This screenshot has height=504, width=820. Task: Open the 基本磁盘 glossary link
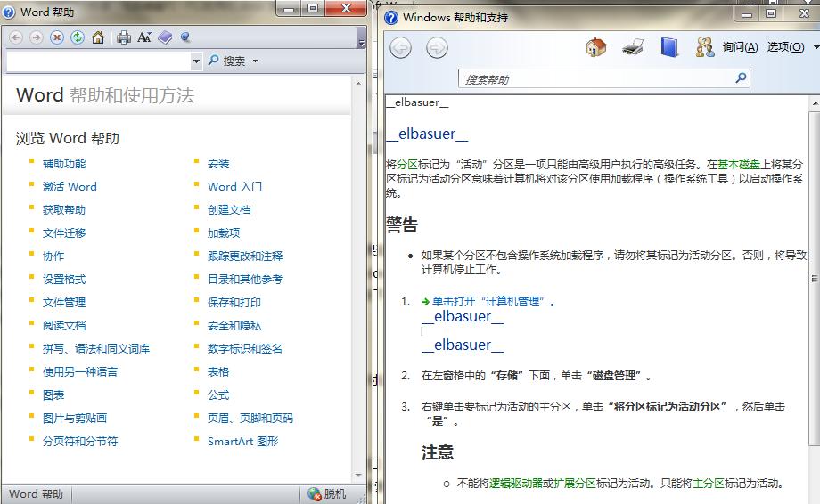coord(739,165)
